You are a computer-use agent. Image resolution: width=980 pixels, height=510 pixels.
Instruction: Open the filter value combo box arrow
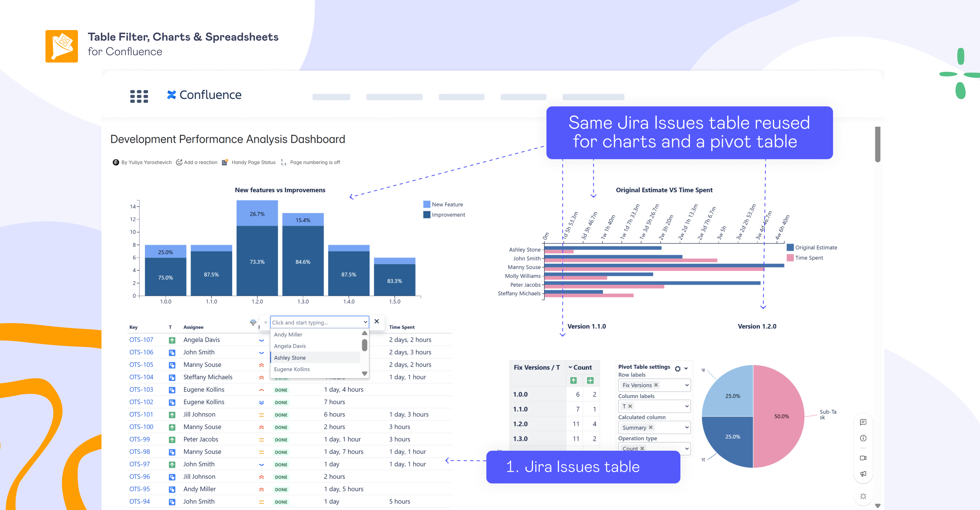point(365,322)
